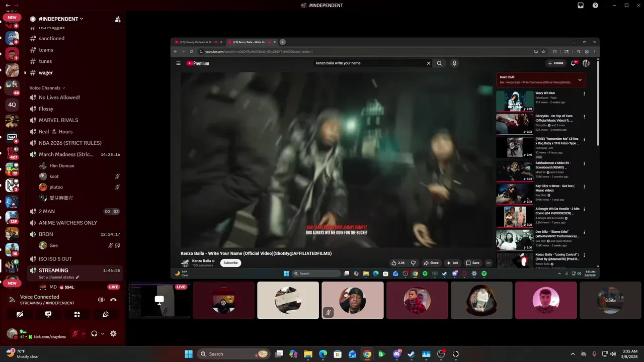
Task: Open Discord help question mark icon
Action: [x=595, y=6]
